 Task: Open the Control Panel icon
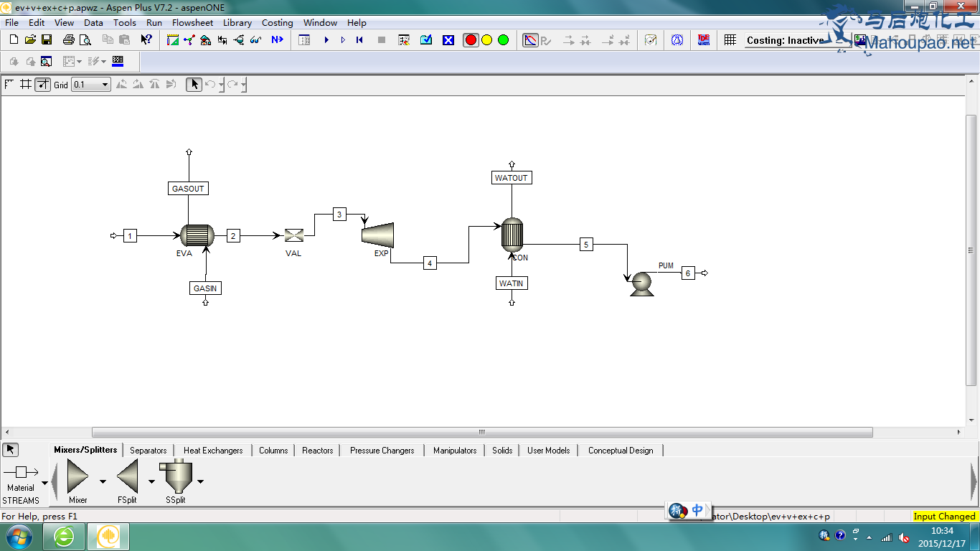[404, 40]
